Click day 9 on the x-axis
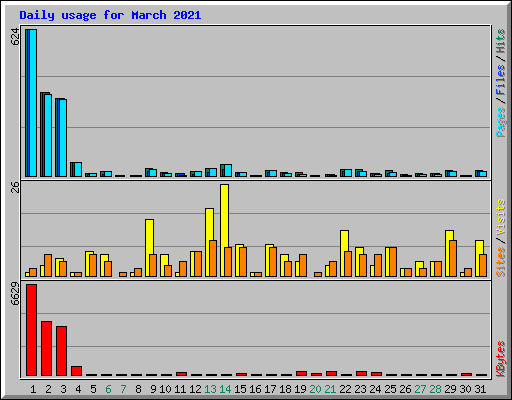512x400 pixels. [153, 389]
